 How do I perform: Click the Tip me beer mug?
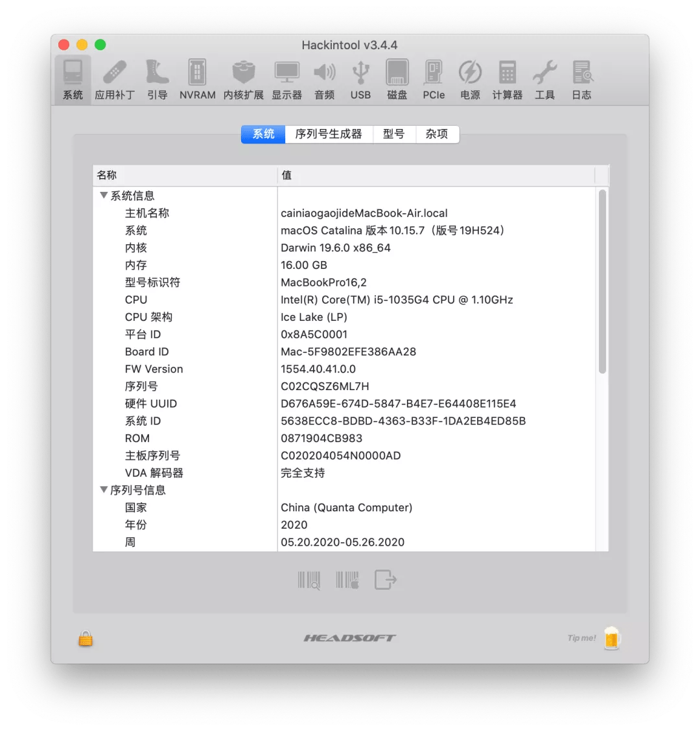611,638
